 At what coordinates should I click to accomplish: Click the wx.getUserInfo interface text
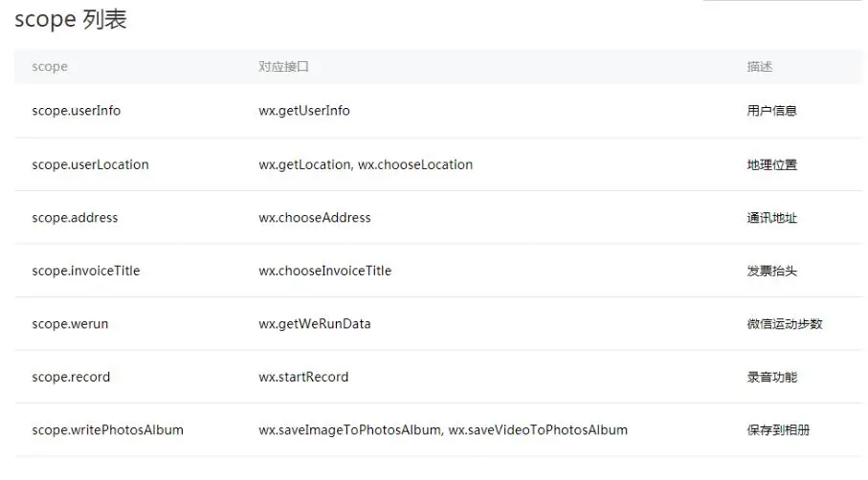(304, 111)
